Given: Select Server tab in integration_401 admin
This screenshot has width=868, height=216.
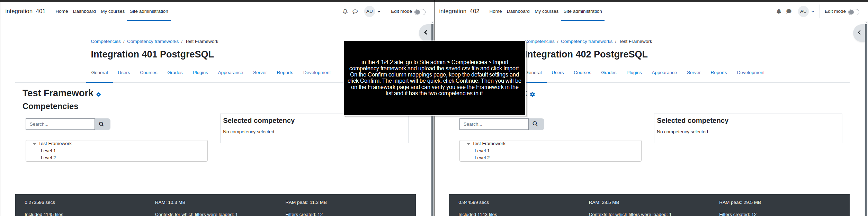Looking at the screenshot, I should (x=260, y=73).
